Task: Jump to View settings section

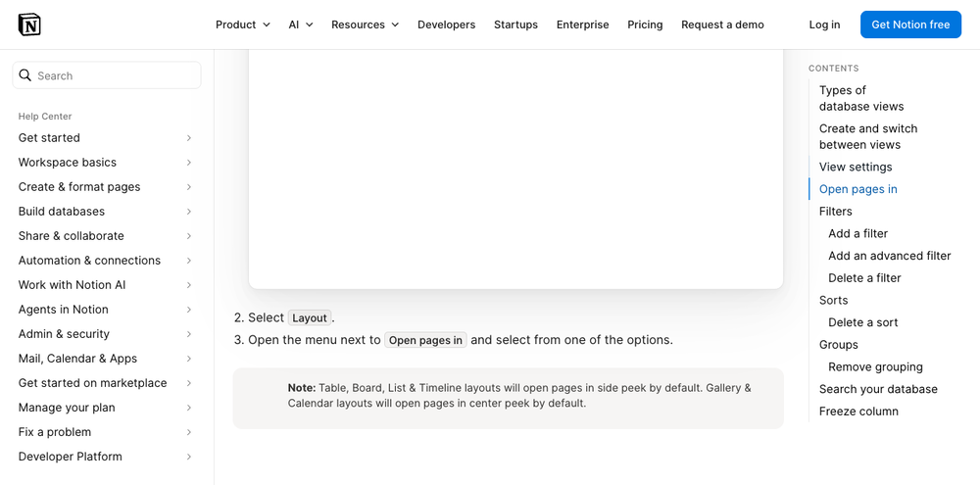Action: pyautogui.click(x=856, y=167)
